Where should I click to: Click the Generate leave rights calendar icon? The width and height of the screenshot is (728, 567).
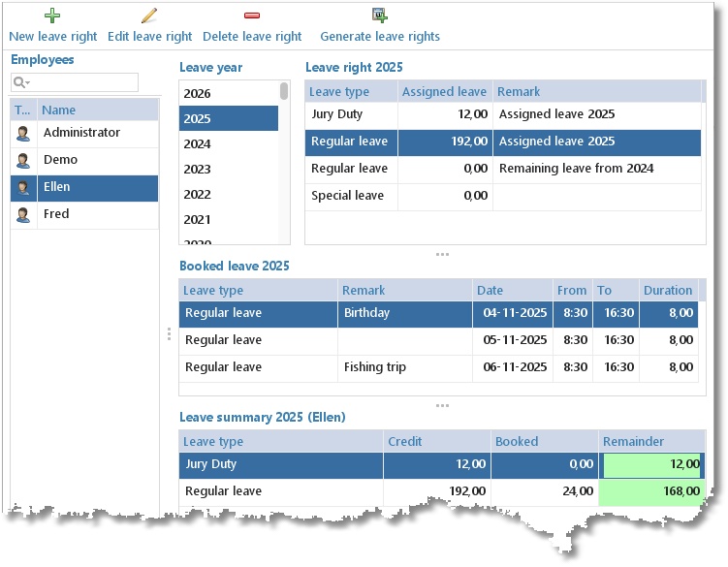coord(380,16)
